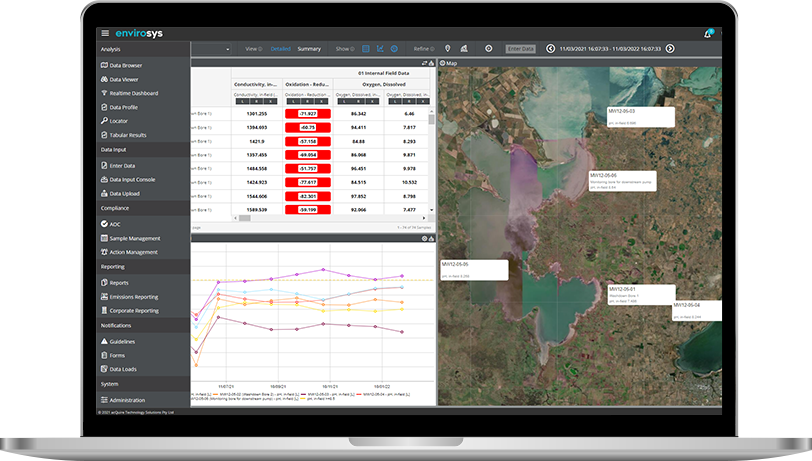This screenshot has width=812, height=461.
Task: Open the dropdown at toolbar left
Action: coord(228,48)
